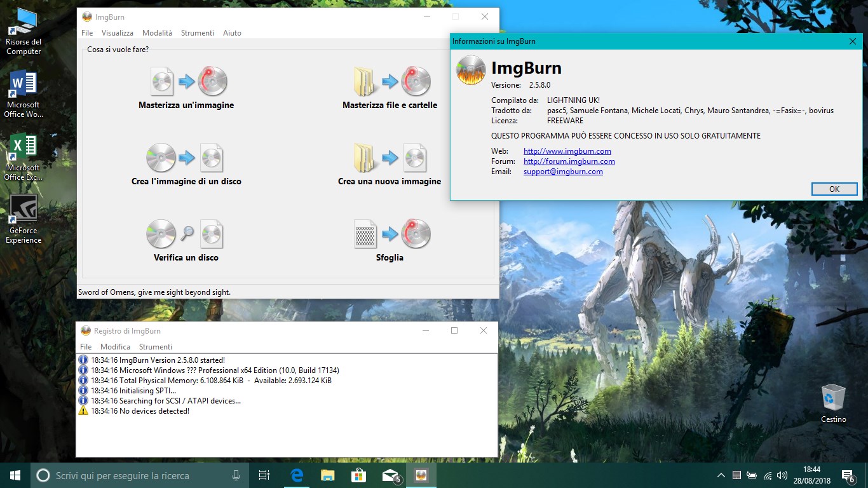This screenshot has height=488, width=868.
Task: Open the Sfoglia discovery mode
Action: pos(390,241)
